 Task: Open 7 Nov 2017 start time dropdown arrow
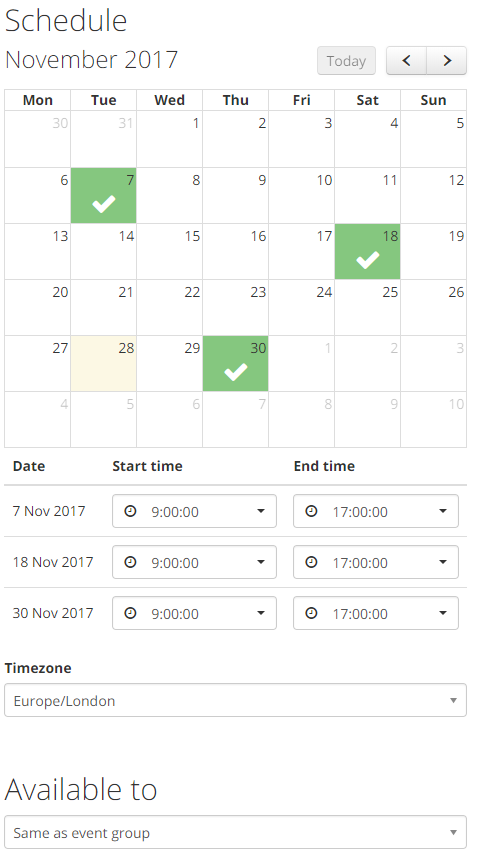[261, 511]
